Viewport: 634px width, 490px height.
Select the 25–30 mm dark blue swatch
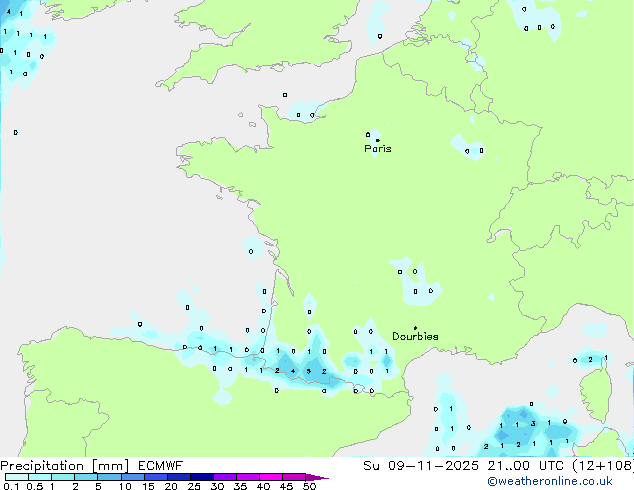tap(202, 477)
